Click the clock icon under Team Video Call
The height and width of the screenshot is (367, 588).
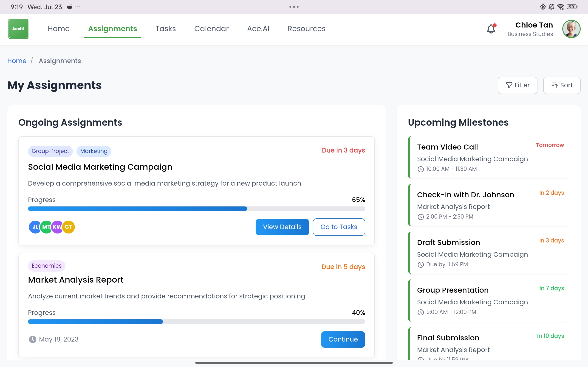click(x=421, y=169)
